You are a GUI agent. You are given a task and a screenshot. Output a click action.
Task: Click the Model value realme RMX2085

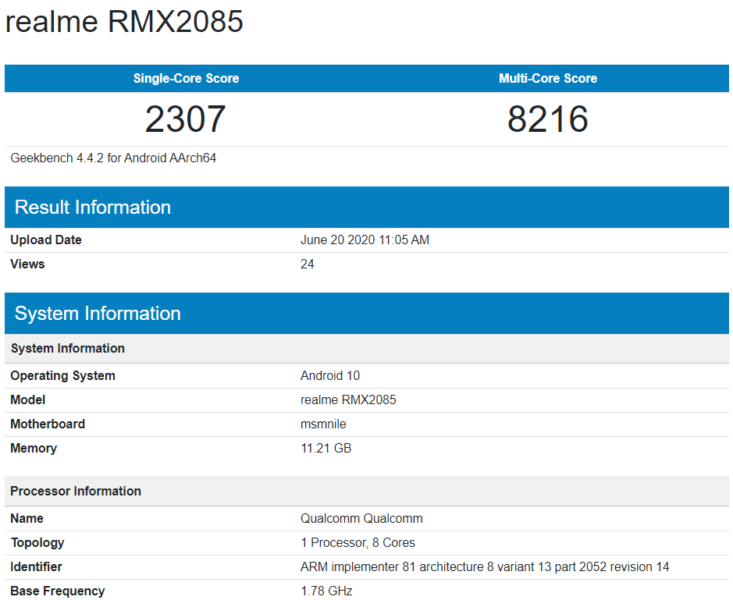pos(348,400)
